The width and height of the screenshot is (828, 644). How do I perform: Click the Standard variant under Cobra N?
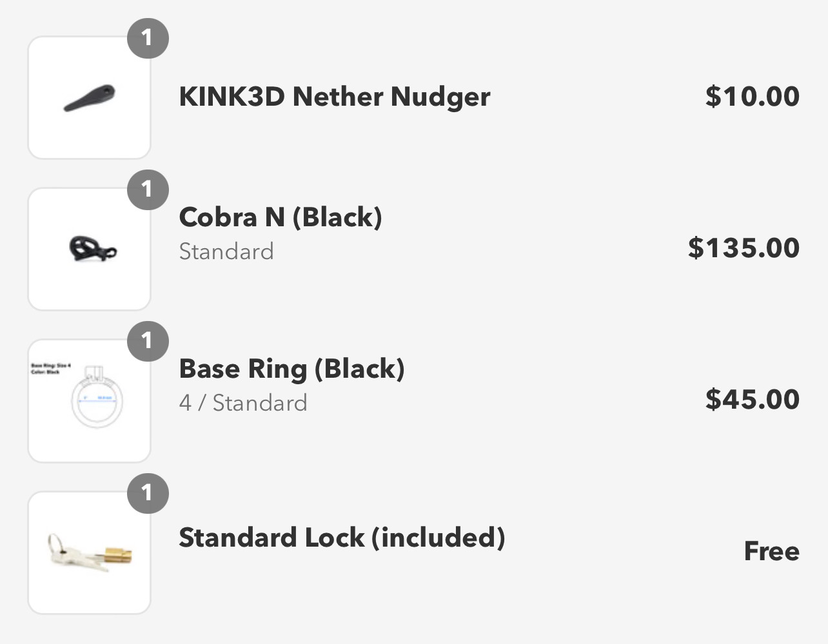click(226, 251)
